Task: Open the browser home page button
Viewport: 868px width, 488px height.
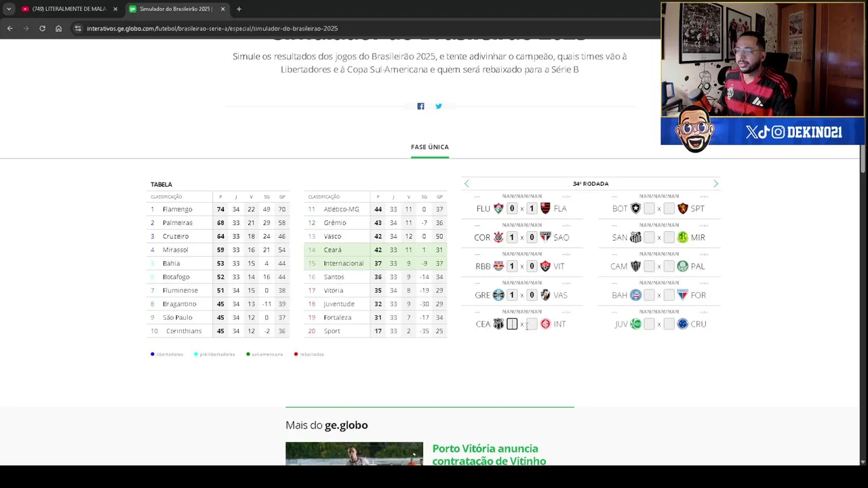Action: click(x=58, y=28)
